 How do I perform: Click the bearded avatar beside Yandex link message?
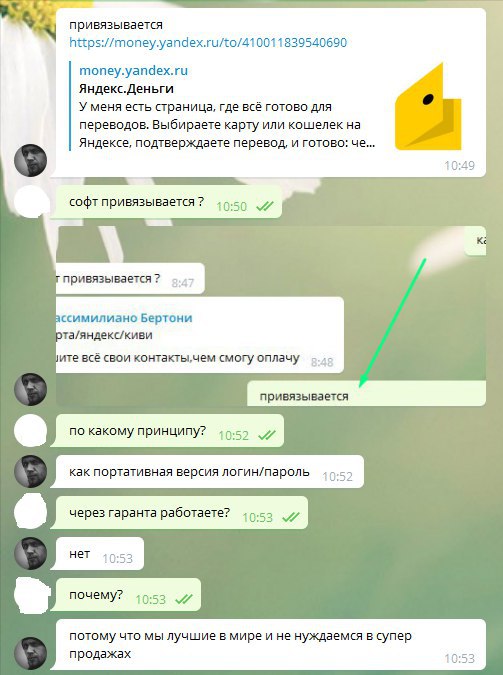[30, 161]
